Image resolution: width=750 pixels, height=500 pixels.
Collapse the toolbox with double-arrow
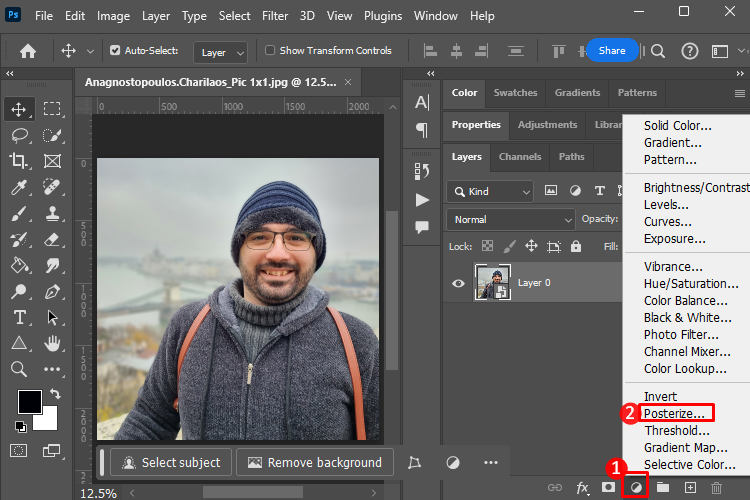pyautogui.click(x=10, y=73)
